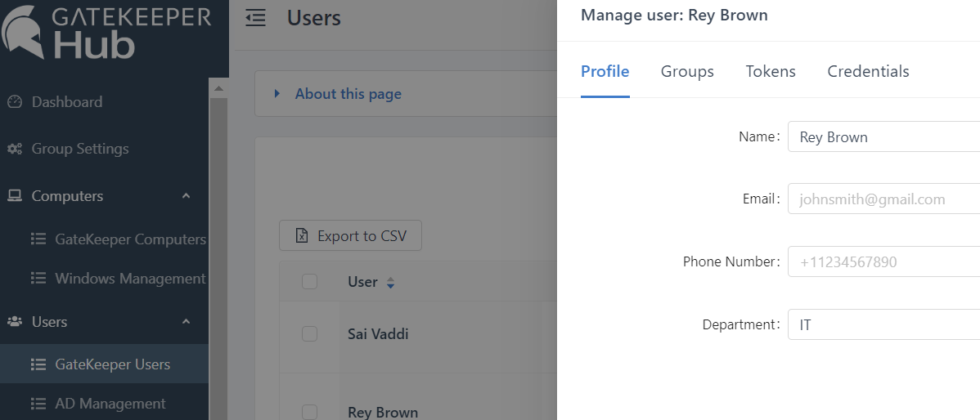The image size is (980, 420).
Task: Click the sidebar collapse menu icon
Action: point(256,18)
